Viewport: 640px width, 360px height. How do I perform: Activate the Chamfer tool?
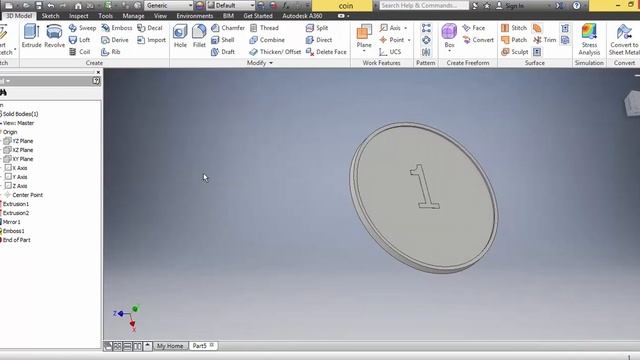click(x=228, y=28)
